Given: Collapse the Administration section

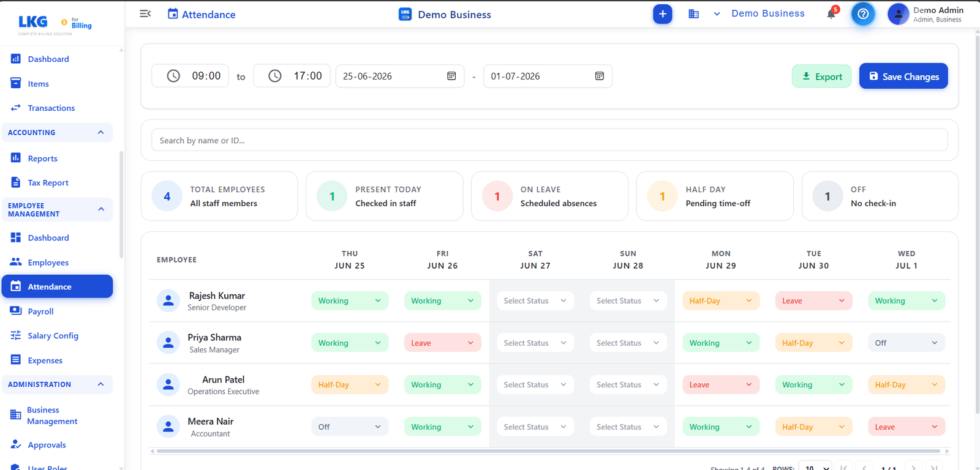Looking at the screenshot, I should click(x=101, y=384).
